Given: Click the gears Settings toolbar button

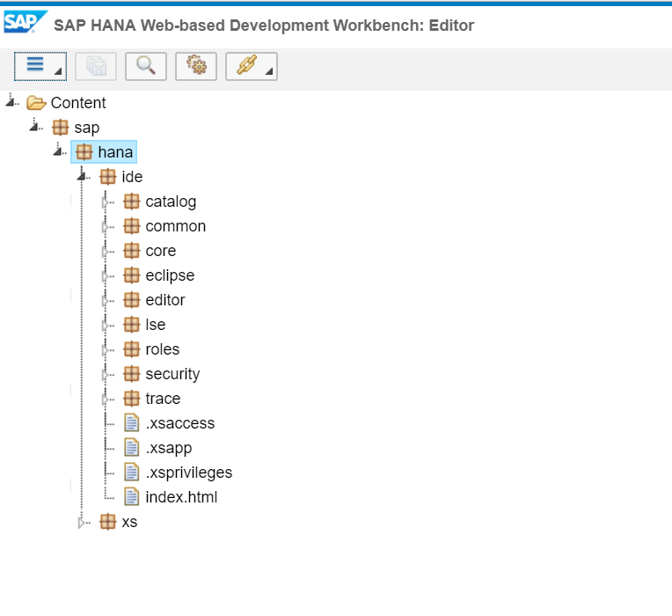Looking at the screenshot, I should tap(196, 67).
